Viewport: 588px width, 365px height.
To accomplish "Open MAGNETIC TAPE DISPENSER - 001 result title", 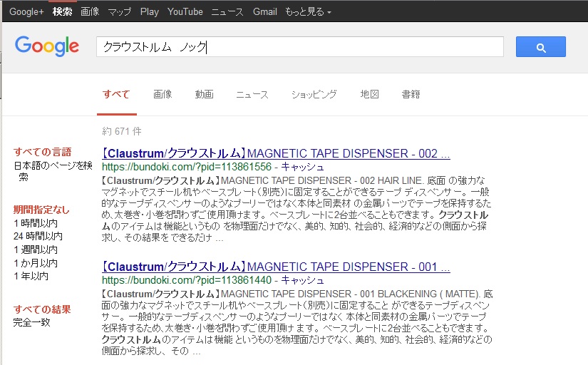I will (x=276, y=267).
